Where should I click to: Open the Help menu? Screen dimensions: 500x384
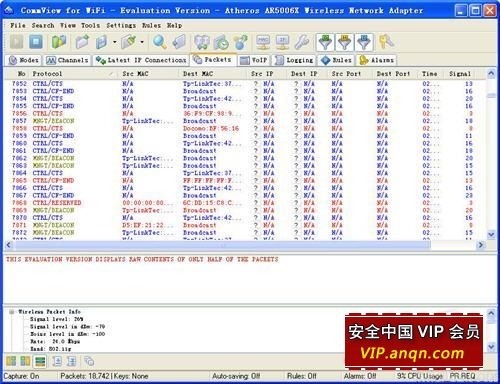tap(174, 25)
